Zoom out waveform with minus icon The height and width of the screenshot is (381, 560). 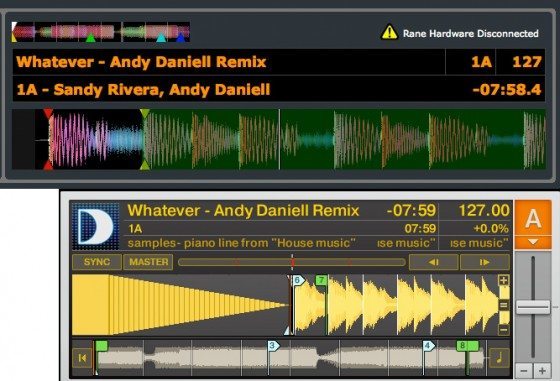click(504, 329)
